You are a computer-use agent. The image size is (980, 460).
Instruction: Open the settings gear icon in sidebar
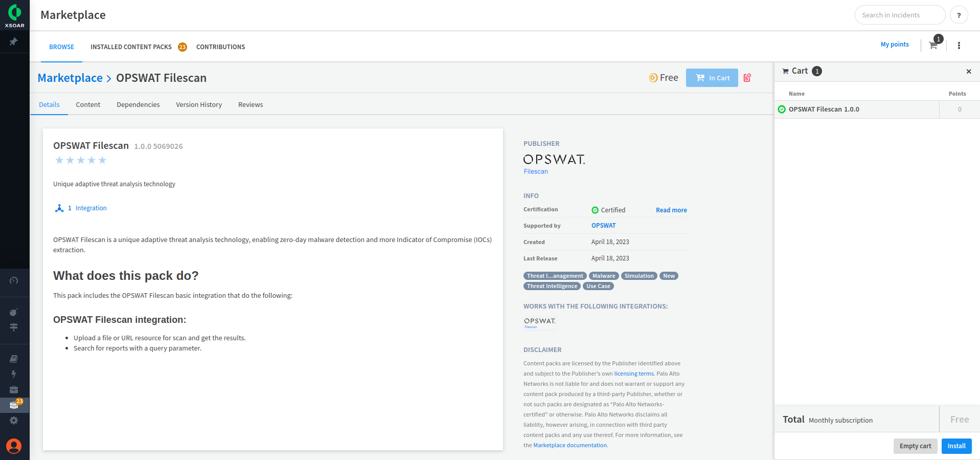pos(14,420)
